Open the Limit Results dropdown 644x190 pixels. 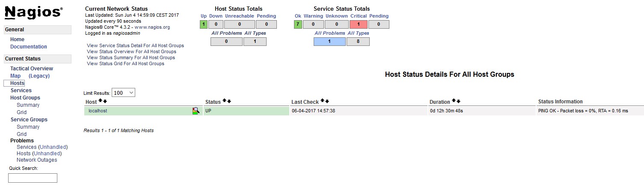pyautogui.click(x=123, y=93)
